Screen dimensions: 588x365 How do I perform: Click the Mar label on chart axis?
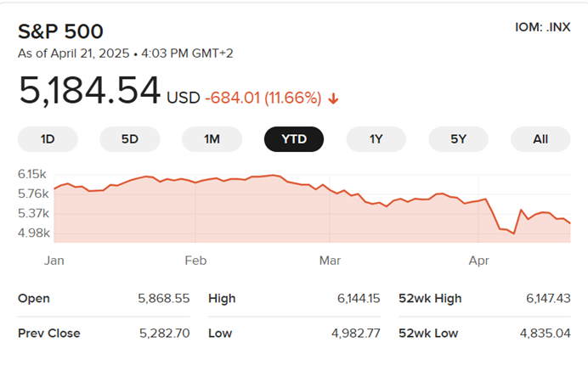(328, 261)
